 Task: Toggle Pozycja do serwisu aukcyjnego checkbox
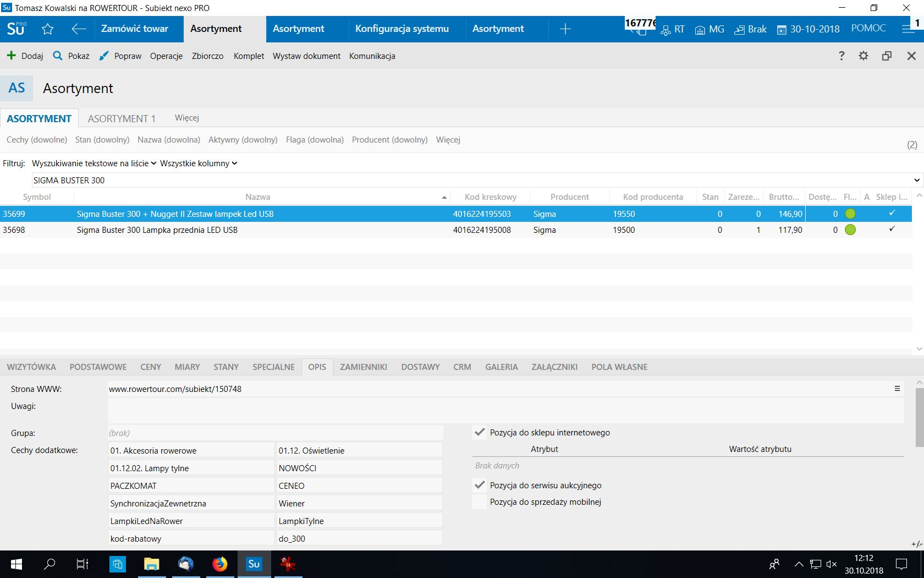tap(480, 485)
